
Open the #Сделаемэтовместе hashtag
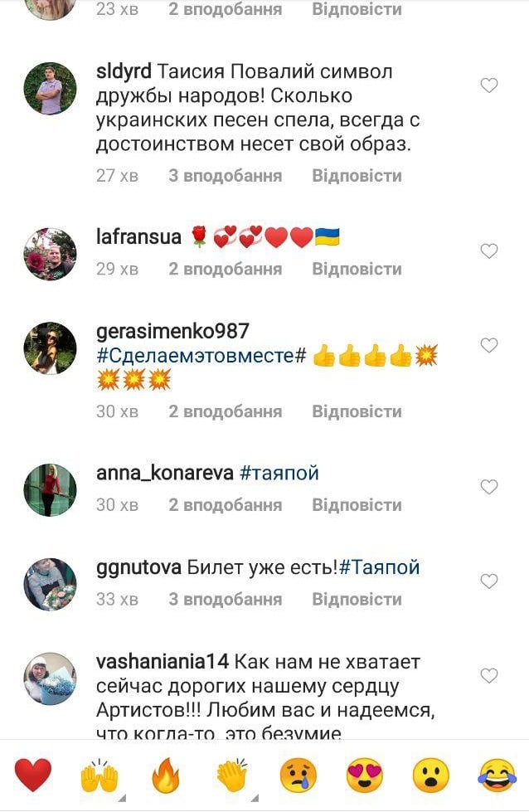[201, 356]
